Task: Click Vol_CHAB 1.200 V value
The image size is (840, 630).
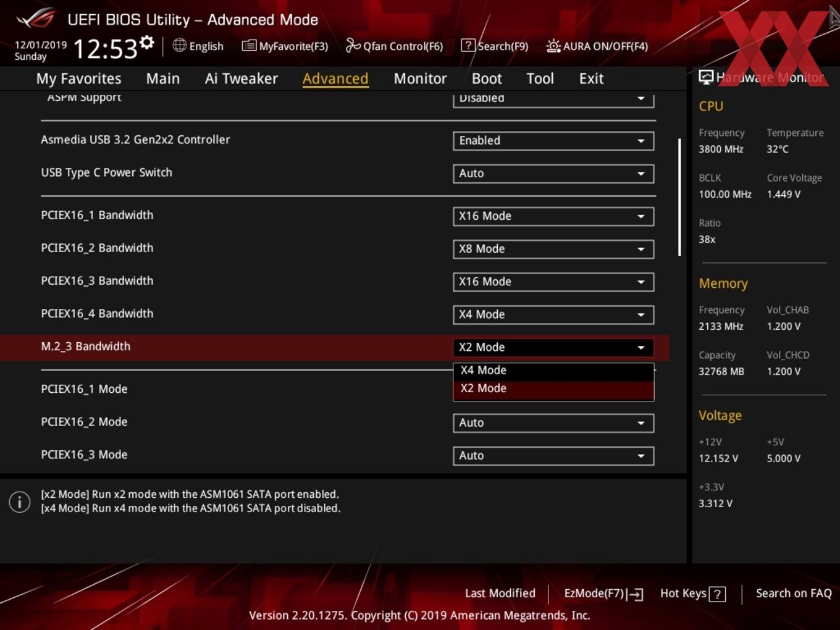Action: [x=783, y=326]
